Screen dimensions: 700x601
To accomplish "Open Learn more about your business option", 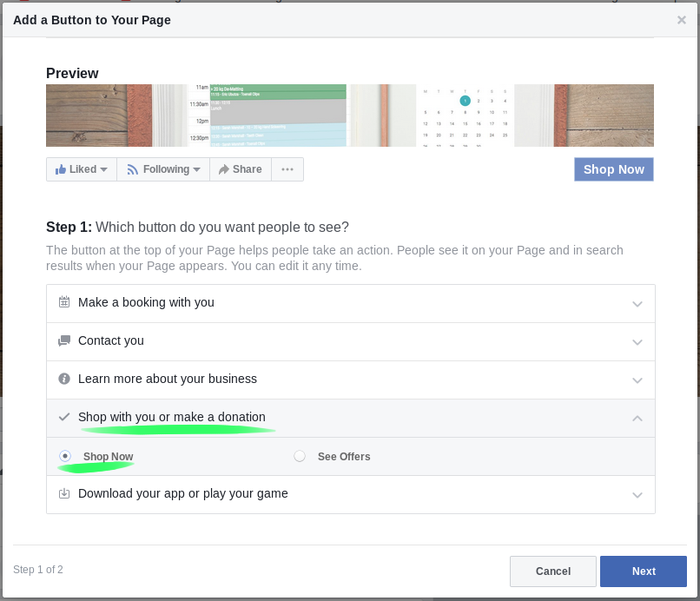I will (168, 379).
